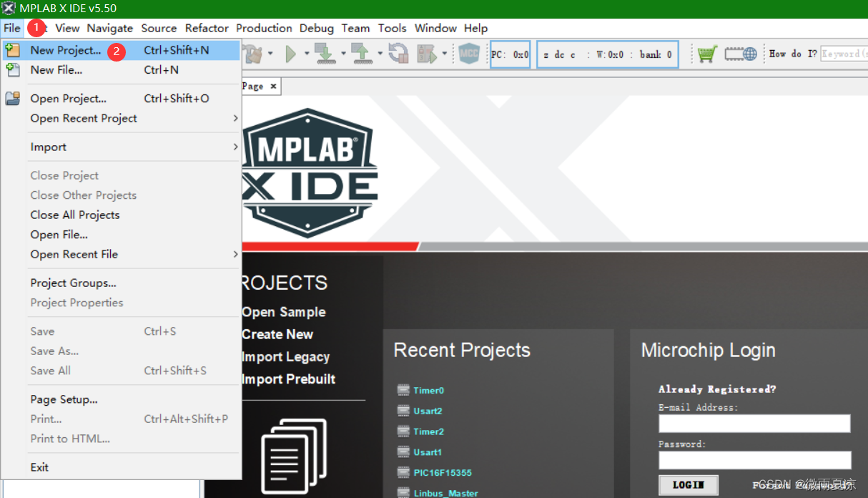868x498 pixels.
Task: Click the New File icon in File menu
Action: [x=12, y=69]
